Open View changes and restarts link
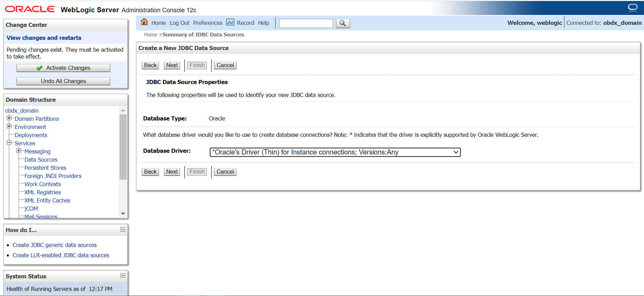644x296 pixels. coord(44,38)
